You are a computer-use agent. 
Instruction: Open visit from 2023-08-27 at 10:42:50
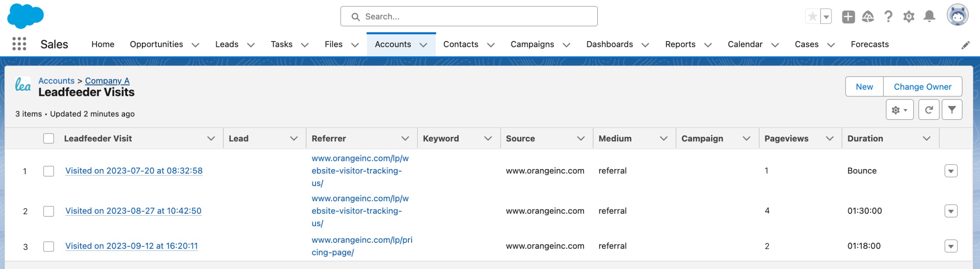click(x=133, y=211)
